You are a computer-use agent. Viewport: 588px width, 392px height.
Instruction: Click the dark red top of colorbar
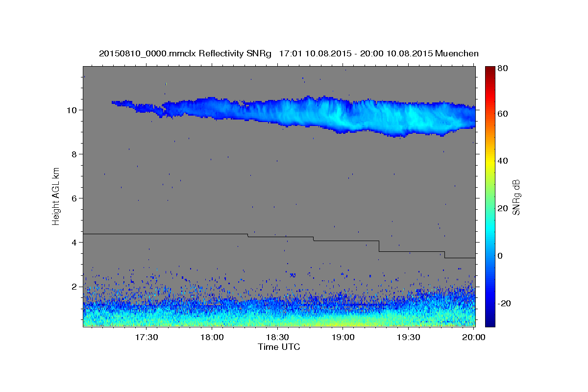pos(490,70)
